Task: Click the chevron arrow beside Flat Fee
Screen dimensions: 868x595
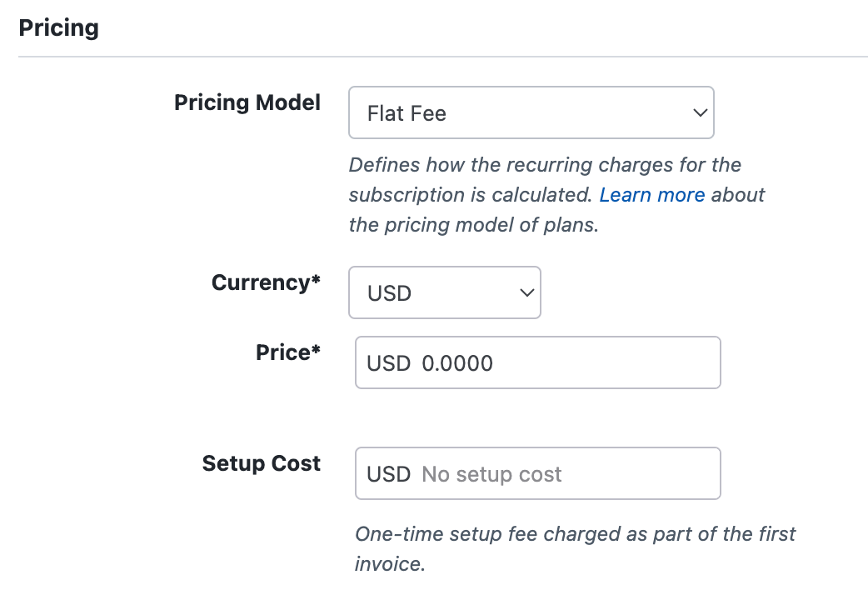Action: click(700, 112)
